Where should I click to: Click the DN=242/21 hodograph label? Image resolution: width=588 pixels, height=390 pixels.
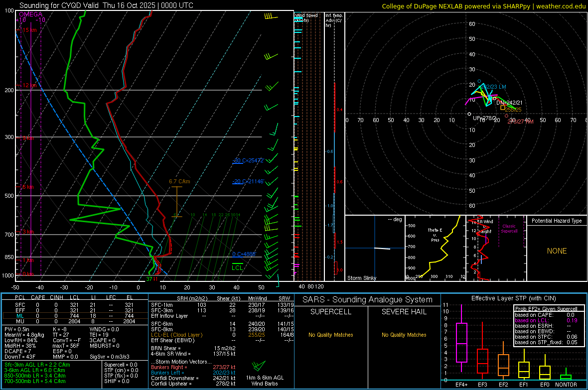point(509,103)
